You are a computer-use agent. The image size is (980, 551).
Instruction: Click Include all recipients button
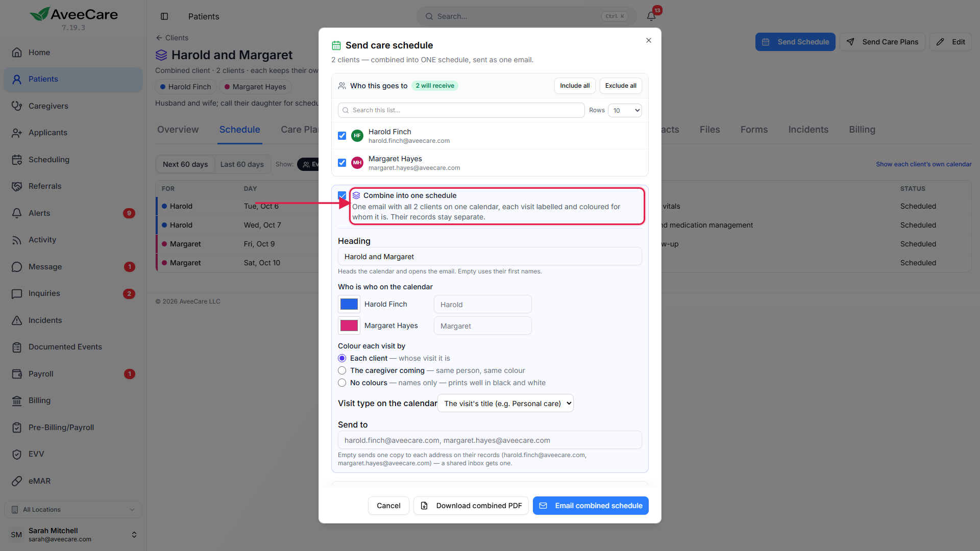(x=575, y=86)
